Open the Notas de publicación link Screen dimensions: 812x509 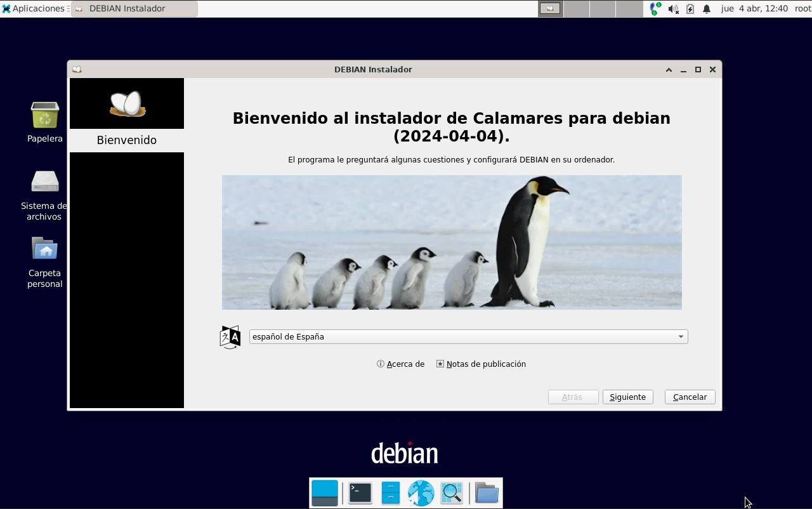481,364
